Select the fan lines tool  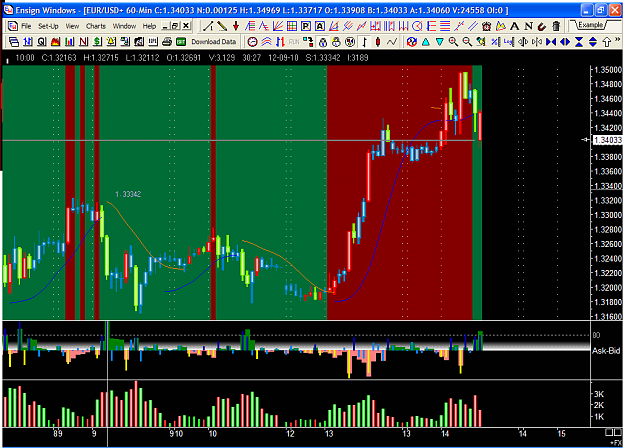coord(278,26)
